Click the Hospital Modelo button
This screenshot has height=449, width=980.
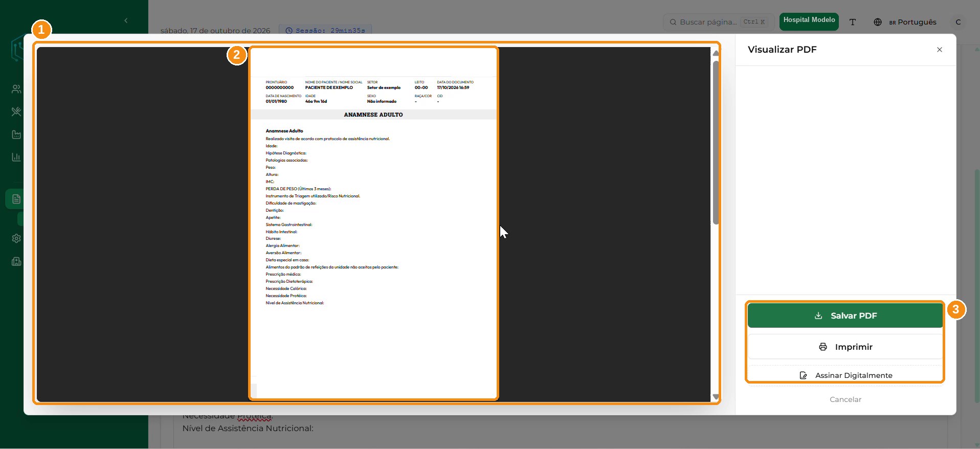point(809,21)
